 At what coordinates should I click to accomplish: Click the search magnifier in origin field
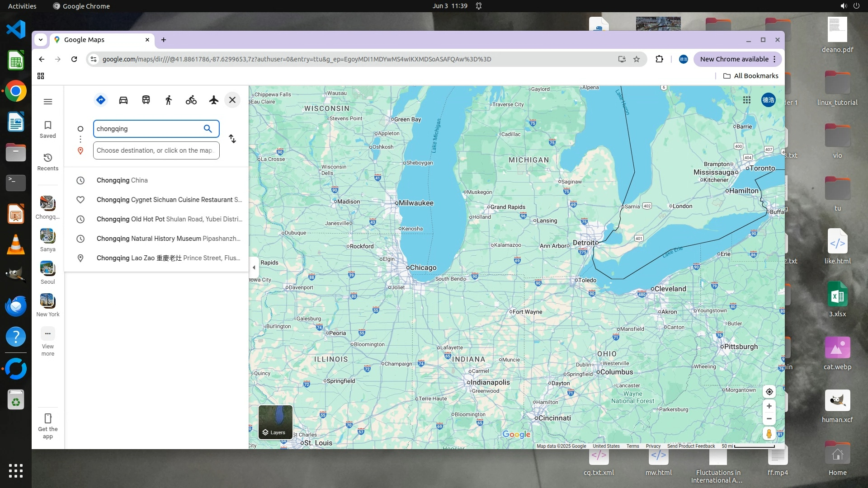coord(208,129)
